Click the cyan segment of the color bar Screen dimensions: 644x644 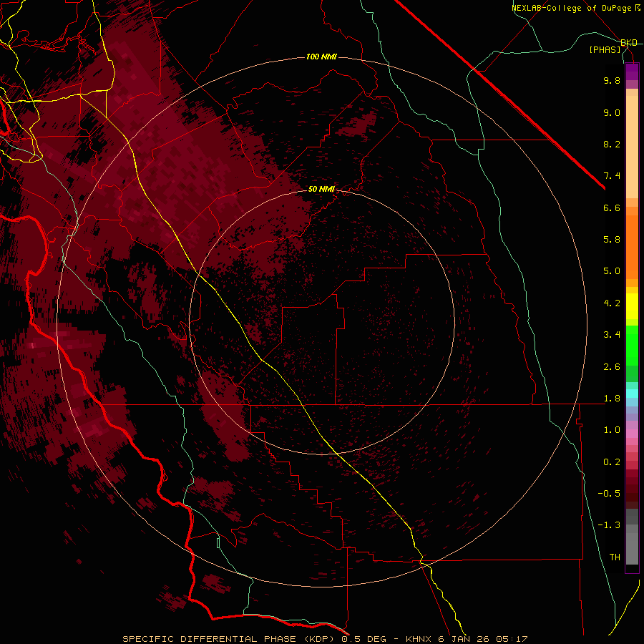(x=632, y=394)
